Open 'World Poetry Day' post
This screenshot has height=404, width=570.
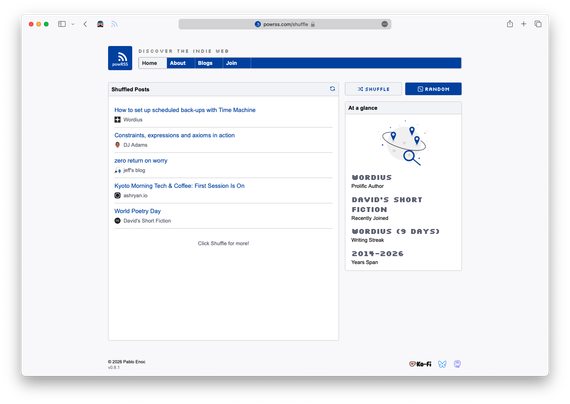(x=137, y=211)
